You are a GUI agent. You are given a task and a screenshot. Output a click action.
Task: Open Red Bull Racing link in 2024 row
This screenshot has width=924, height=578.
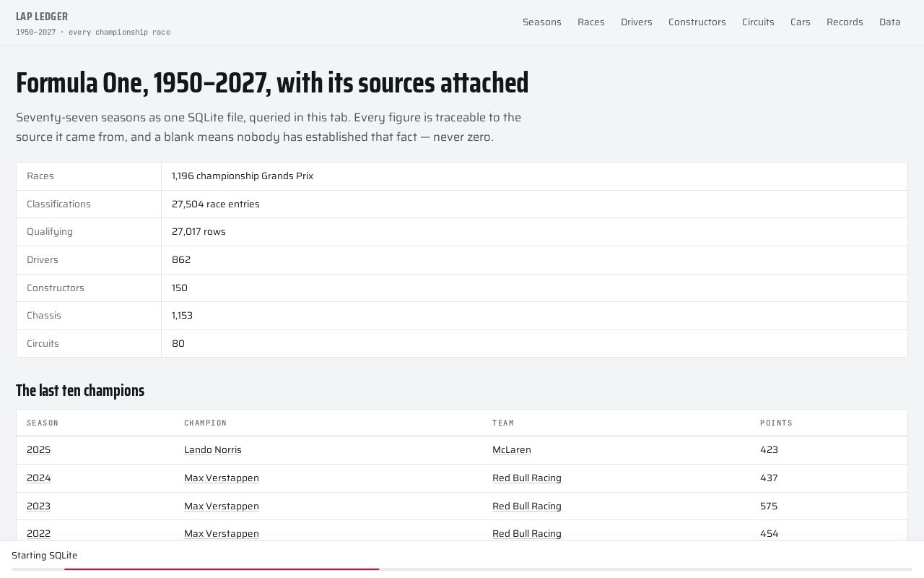tap(526, 478)
